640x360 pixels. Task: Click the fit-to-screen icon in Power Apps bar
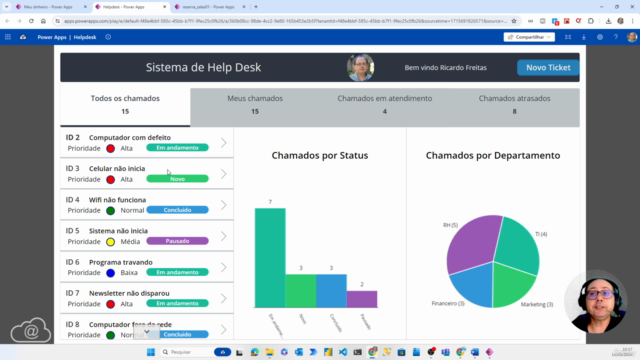point(568,37)
